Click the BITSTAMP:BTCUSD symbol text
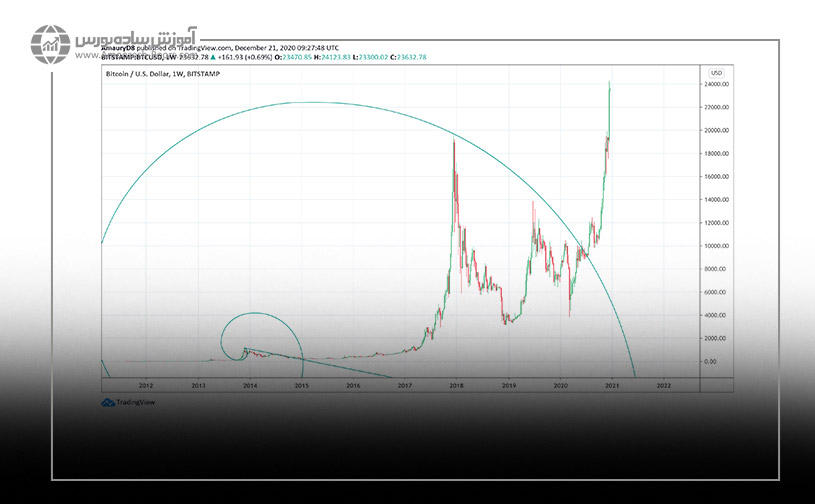 pyautogui.click(x=134, y=56)
